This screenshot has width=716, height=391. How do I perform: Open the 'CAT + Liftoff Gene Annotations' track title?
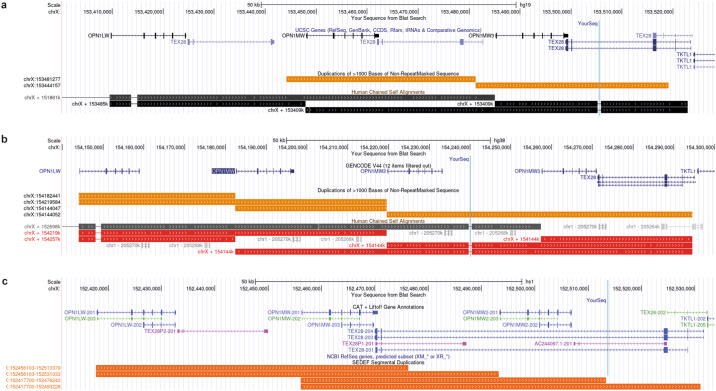coord(388,307)
